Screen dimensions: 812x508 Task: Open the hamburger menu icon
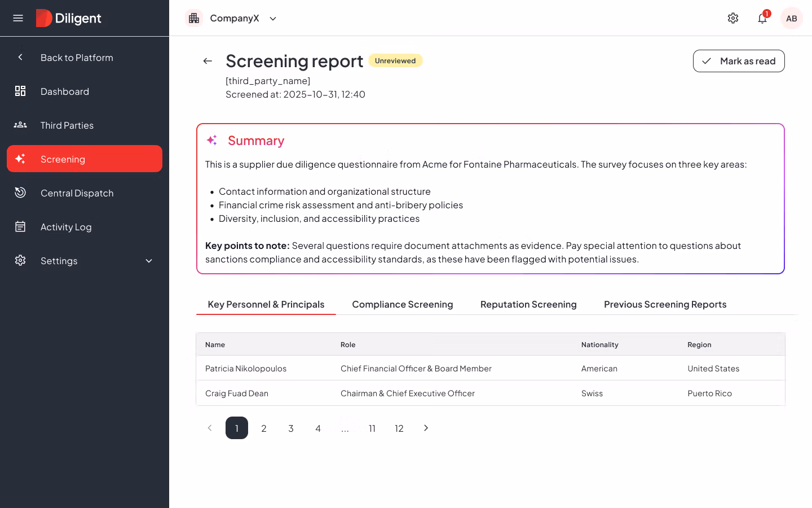pyautogui.click(x=18, y=18)
